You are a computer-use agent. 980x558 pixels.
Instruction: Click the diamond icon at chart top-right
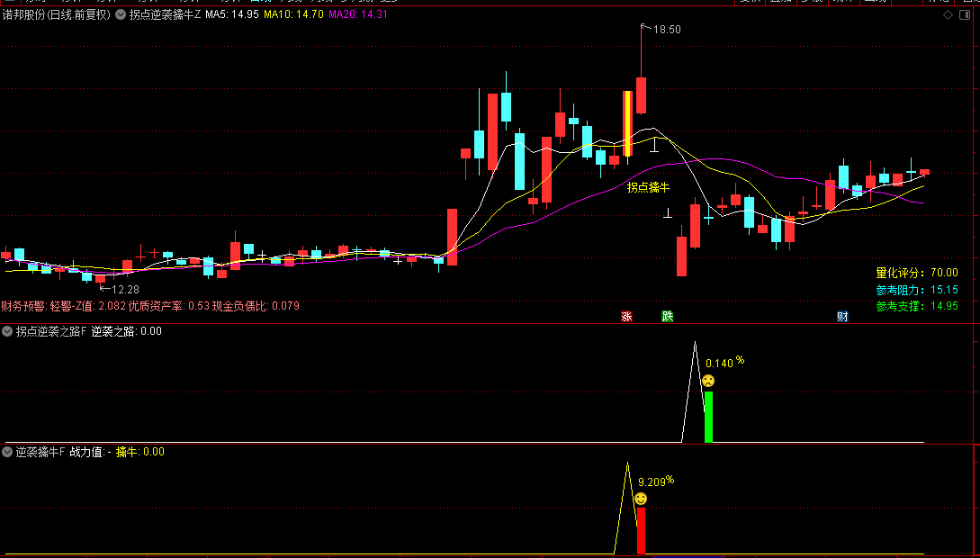[x=948, y=15]
